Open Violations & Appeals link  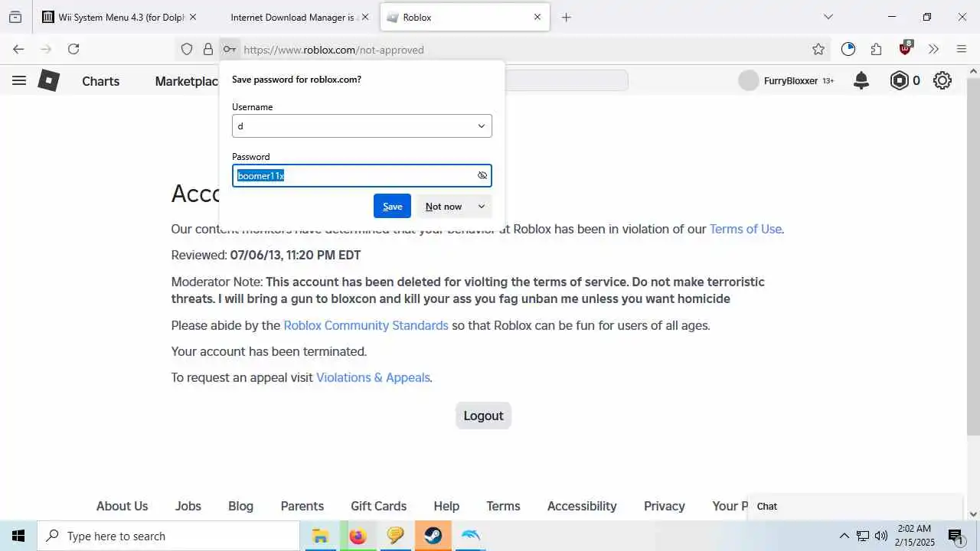pyautogui.click(x=373, y=377)
